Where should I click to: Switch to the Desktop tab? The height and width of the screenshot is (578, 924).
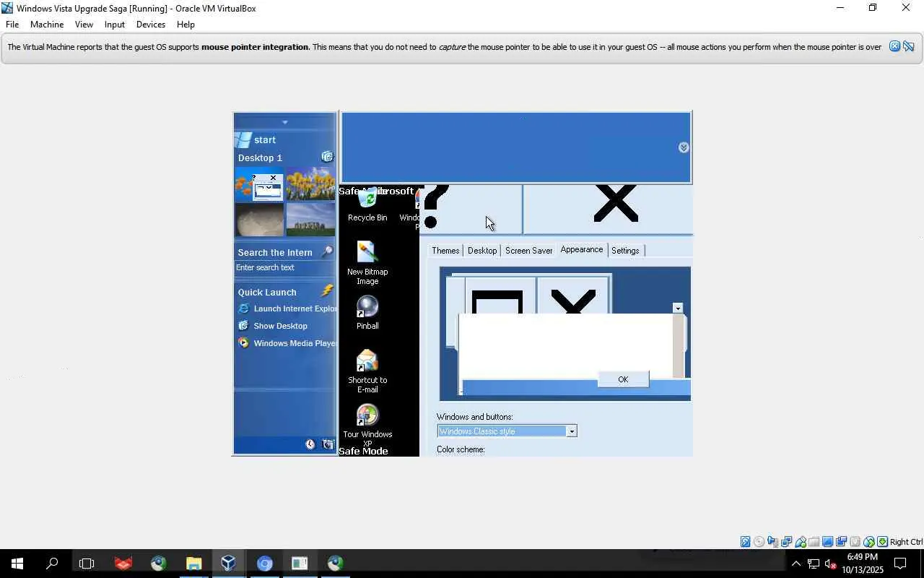tap(482, 251)
